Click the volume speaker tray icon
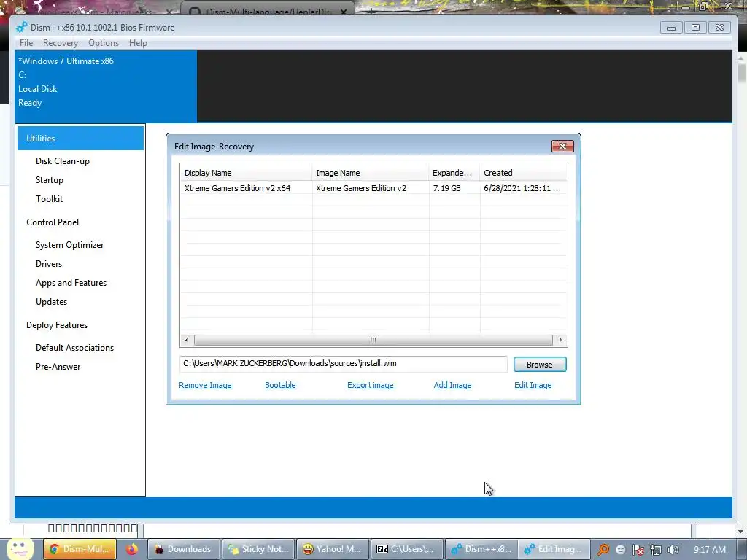Screen dimensions: 747x560 (673, 550)
